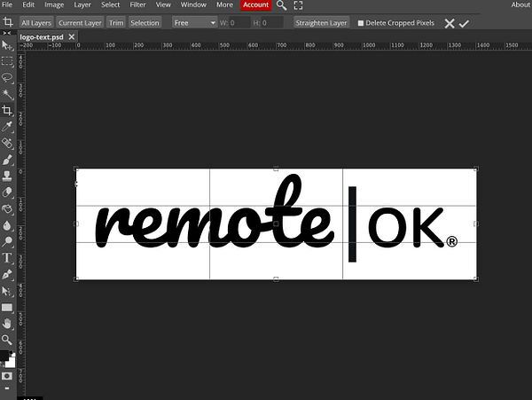Select the Path Select tool

[x=6, y=291]
